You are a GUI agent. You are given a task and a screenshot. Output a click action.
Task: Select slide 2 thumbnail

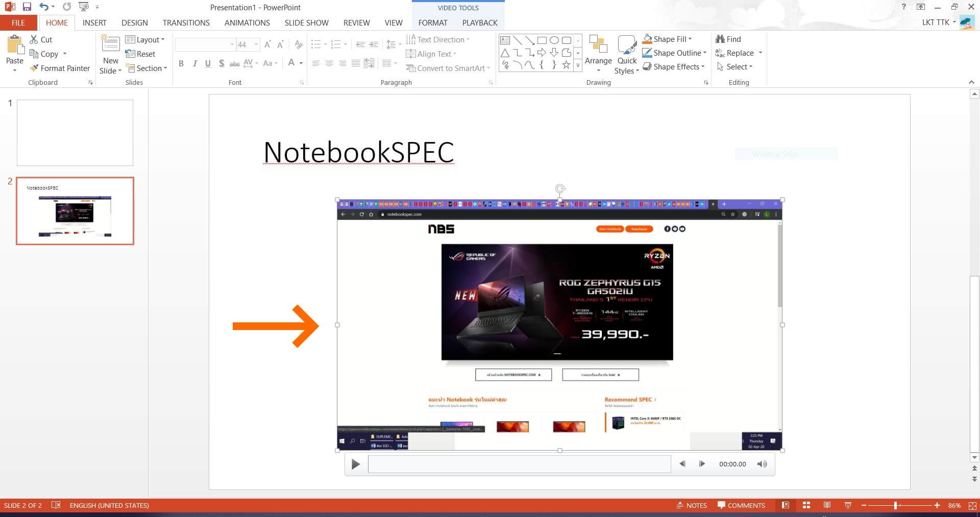[x=75, y=211]
